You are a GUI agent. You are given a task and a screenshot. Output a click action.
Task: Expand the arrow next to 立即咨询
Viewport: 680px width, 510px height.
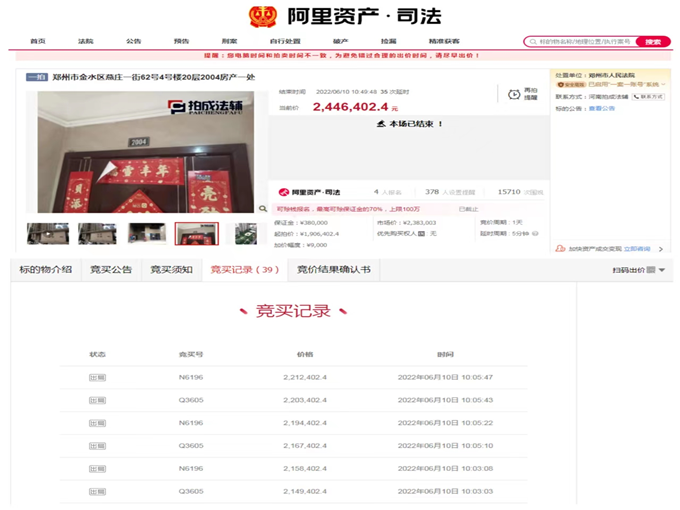tap(661, 249)
